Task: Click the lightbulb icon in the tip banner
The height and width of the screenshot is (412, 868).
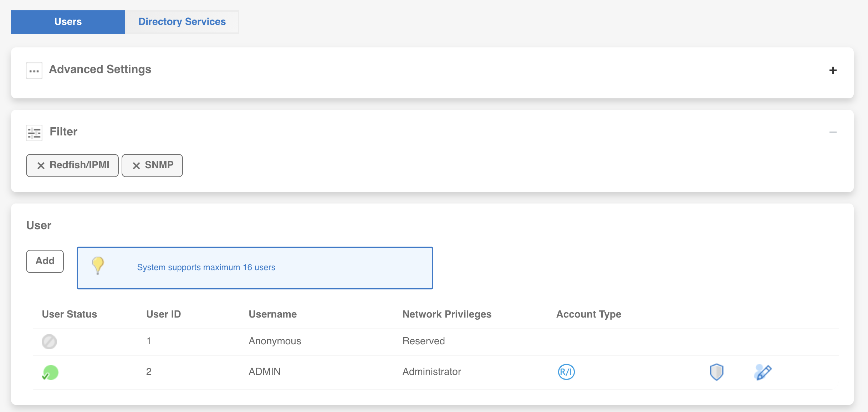Action: click(x=98, y=265)
